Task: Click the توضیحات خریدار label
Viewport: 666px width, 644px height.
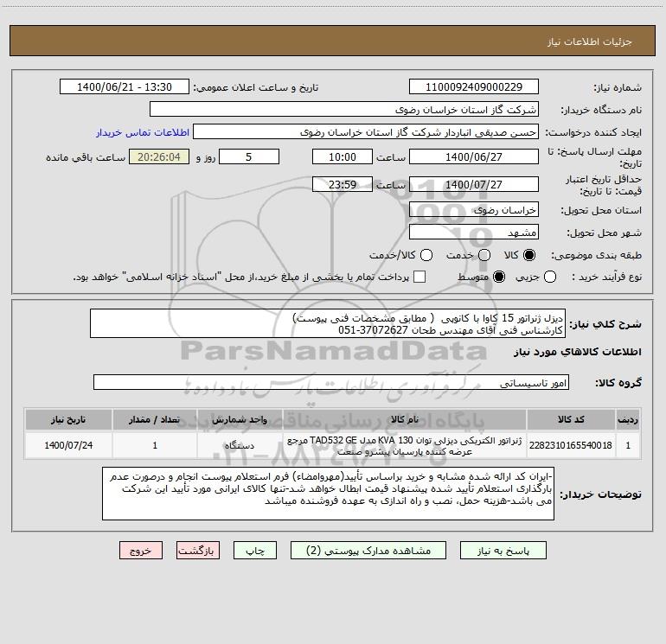Action: click(x=600, y=494)
